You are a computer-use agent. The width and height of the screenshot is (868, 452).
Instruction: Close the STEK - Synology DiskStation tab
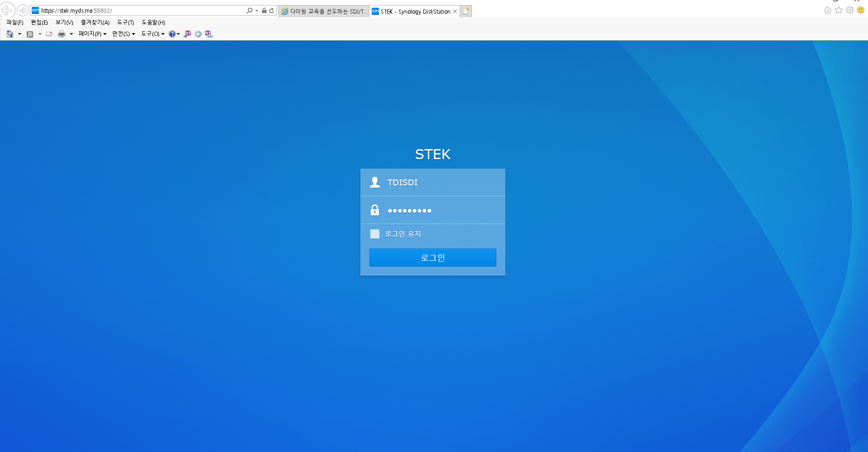pyautogui.click(x=455, y=11)
